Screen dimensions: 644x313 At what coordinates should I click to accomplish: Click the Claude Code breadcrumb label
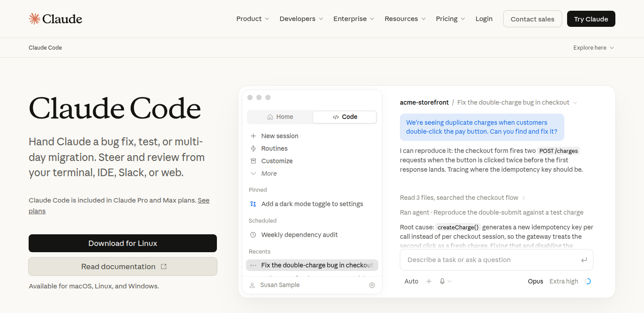coord(45,48)
